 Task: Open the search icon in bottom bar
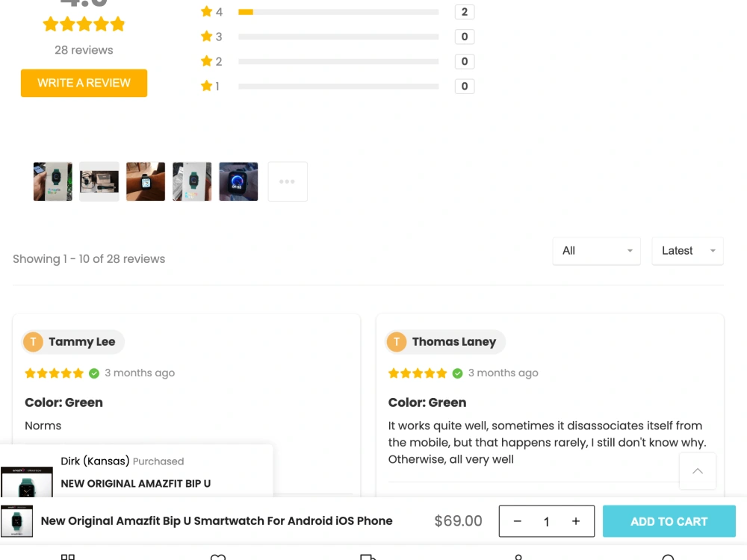[x=668, y=556]
